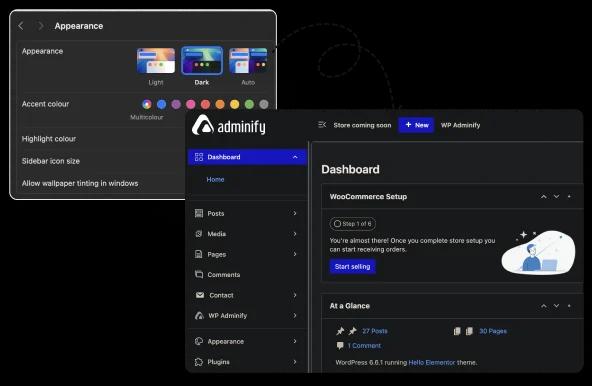Choose the red accent colour
The height and width of the screenshot is (386, 592).
[x=205, y=104]
